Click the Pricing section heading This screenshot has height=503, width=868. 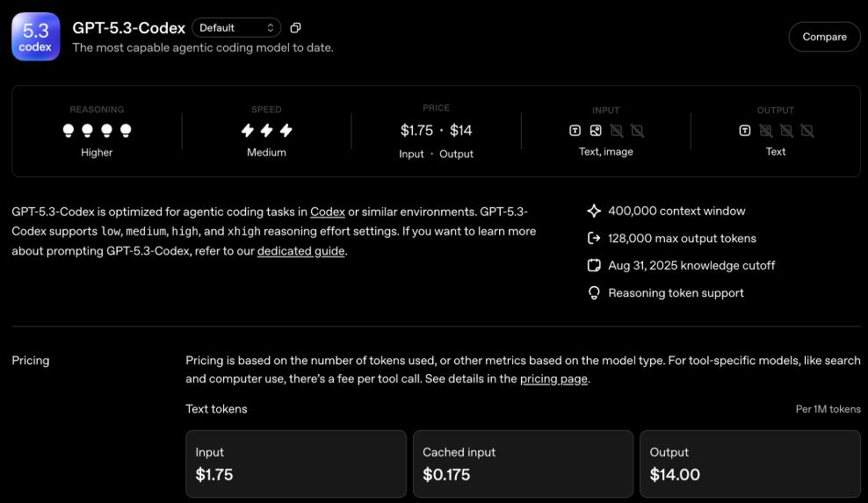[31, 361]
